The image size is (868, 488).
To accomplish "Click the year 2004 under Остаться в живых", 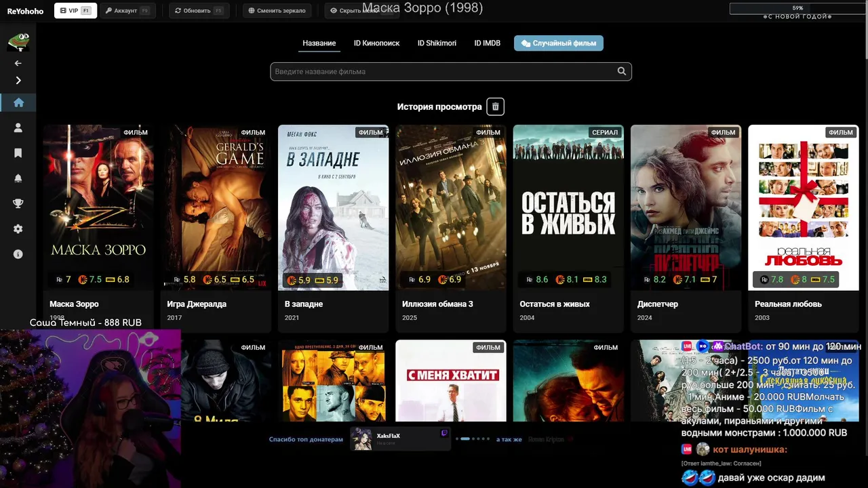I will click(527, 318).
